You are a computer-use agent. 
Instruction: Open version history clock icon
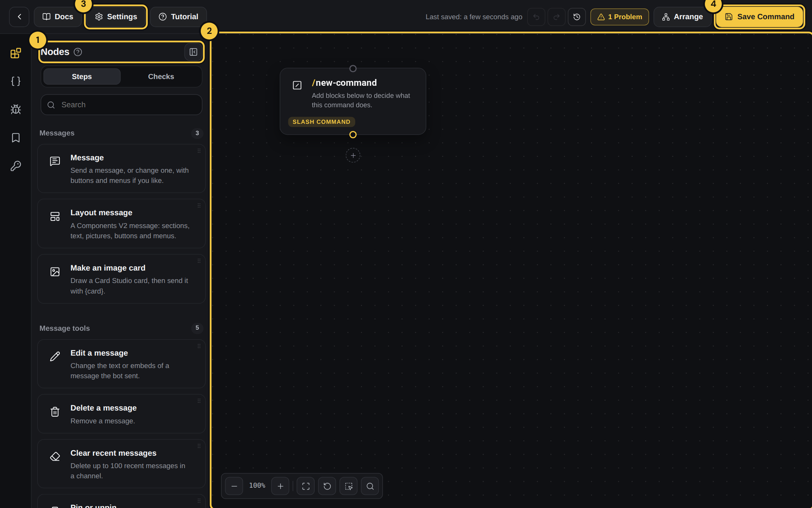(577, 17)
